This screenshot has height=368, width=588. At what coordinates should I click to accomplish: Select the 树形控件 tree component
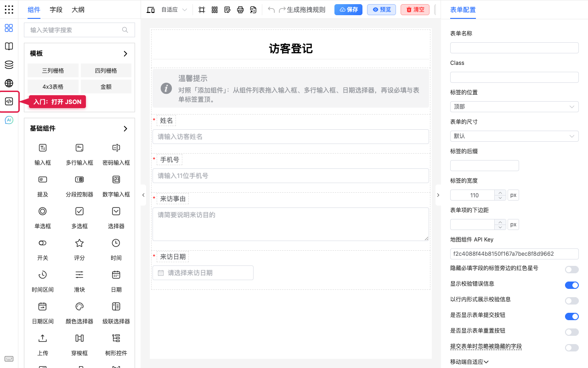(x=116, y=345)
